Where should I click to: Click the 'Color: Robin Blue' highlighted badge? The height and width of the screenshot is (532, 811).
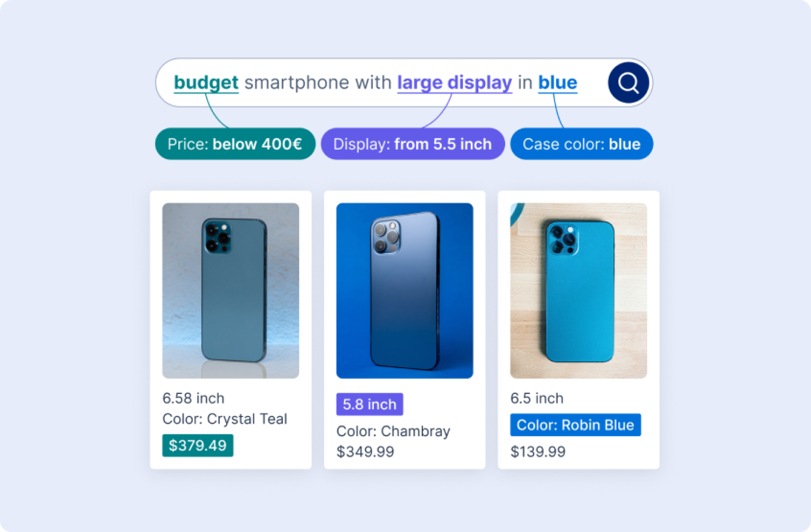click(x=576, y=425)
